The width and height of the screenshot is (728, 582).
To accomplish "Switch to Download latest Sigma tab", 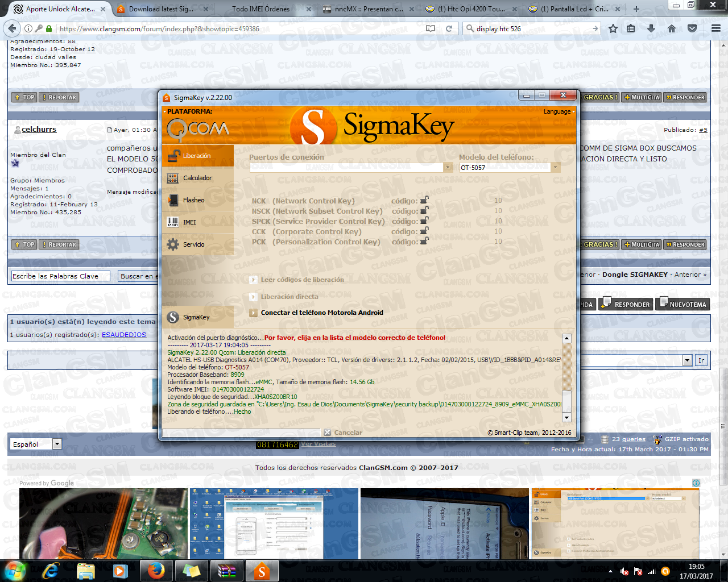I will click(x=162, y=9).
